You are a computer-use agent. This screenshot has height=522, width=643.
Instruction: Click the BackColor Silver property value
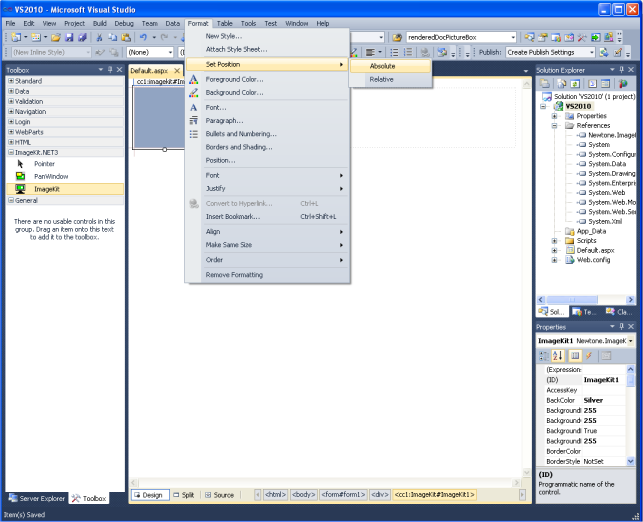tap(604, 400)
